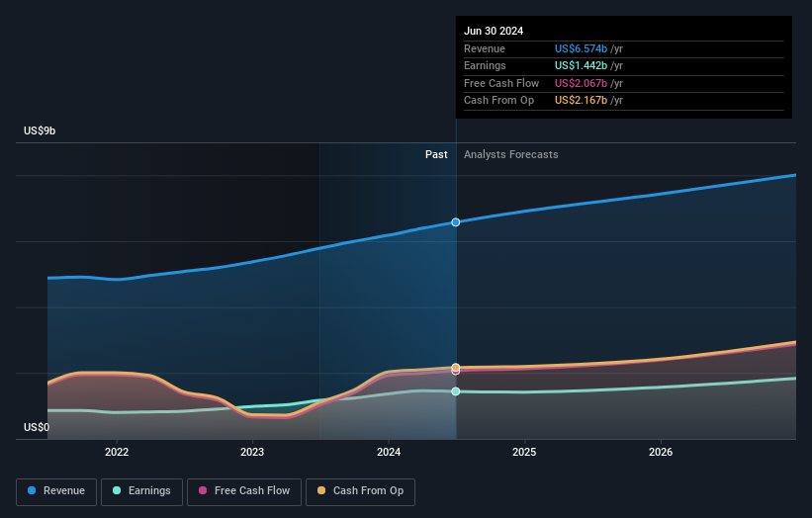Click the US$9b y-axis label
This screenshot has height=518, width=812.
point(40,130)
